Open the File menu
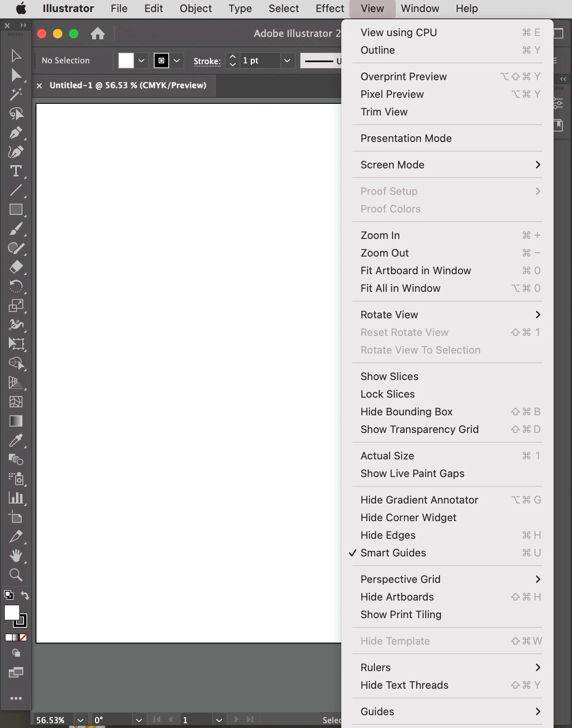572x728 pixels. click(119, 8)
